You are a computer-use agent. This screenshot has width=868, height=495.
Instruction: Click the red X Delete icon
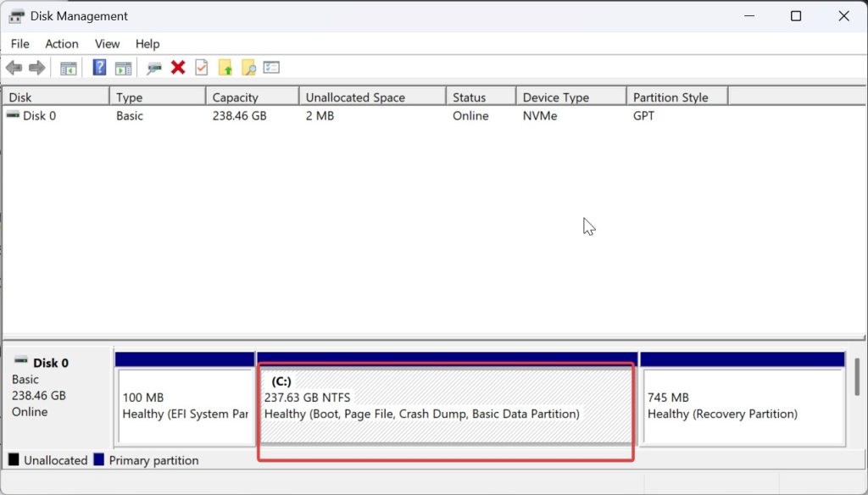pos(178,68)
